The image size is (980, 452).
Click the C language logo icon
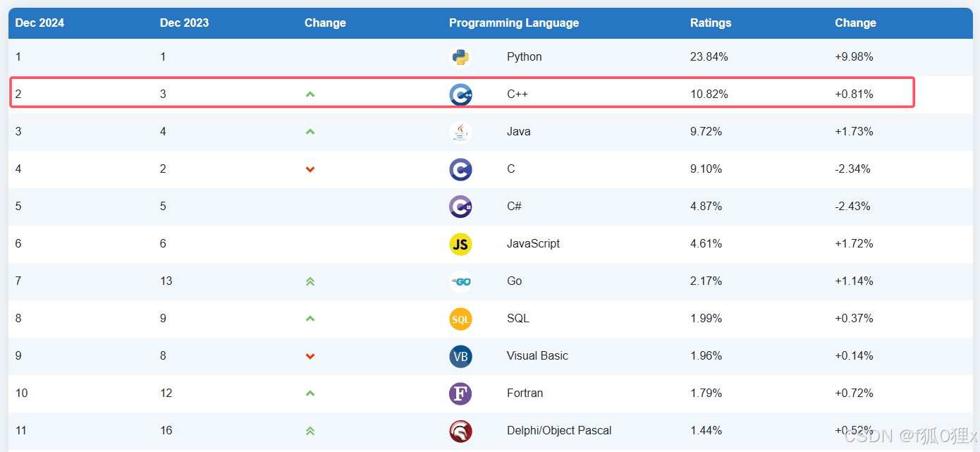pyautogui.click(x=460, y=169)
